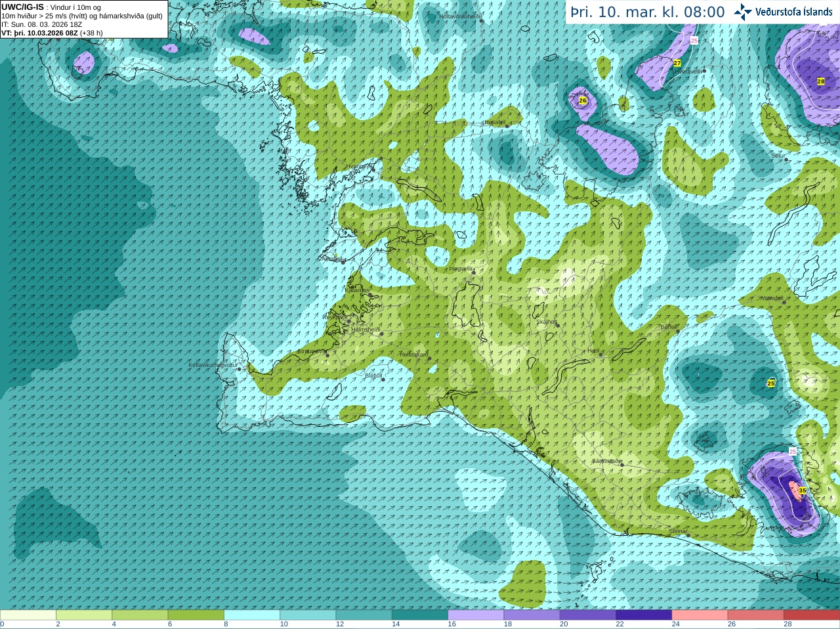
Task: Click the 28+ m/s red legend swatch
Action: click(x=812, y=615)
